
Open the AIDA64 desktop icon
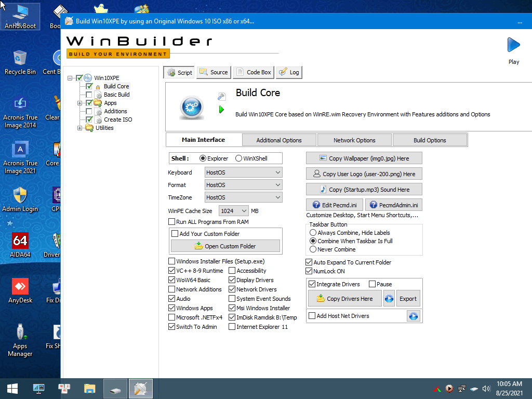coord(20,245)
